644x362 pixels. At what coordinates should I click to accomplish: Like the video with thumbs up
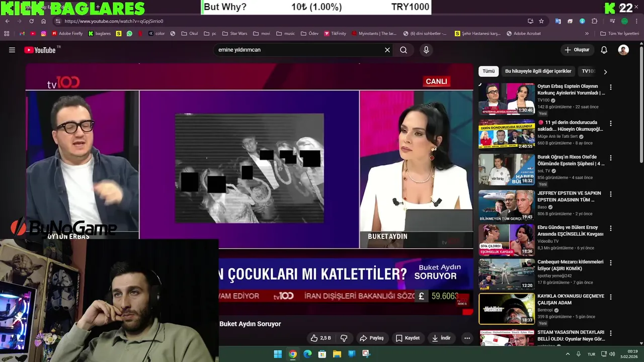point(321,338)
